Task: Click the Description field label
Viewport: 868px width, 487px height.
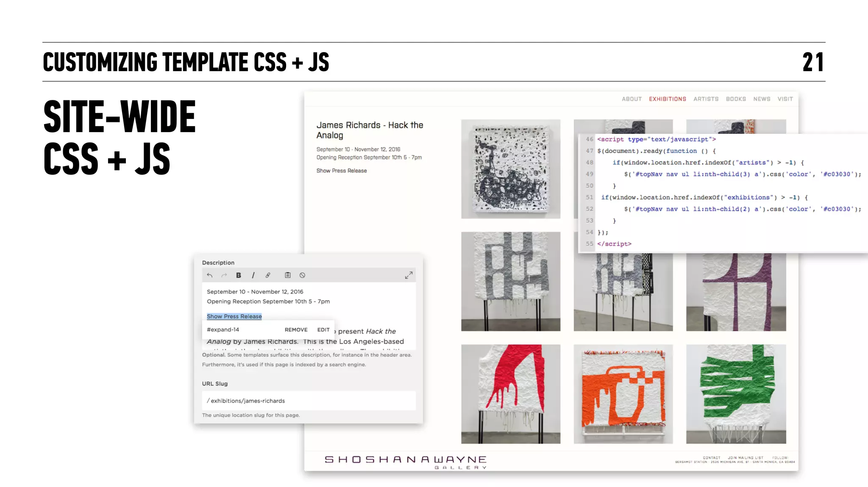Action: [218, 263]
